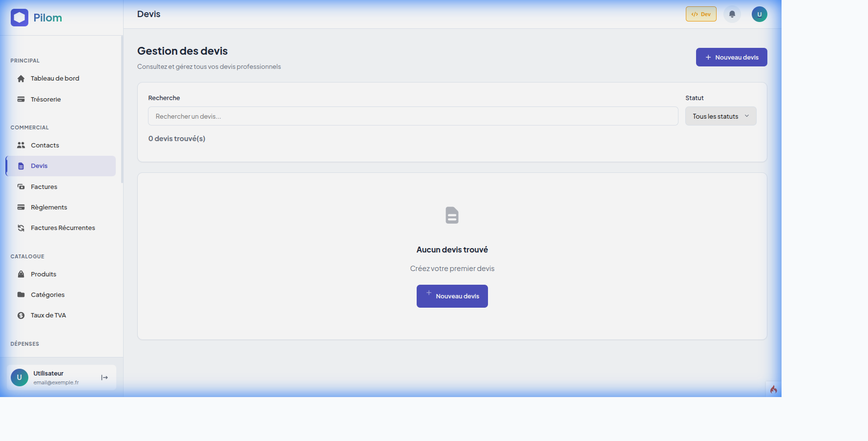The width and height of the screenshot is (868, 441).
Task: Click the Nouveau devis button
Action: tap(731, 57)
